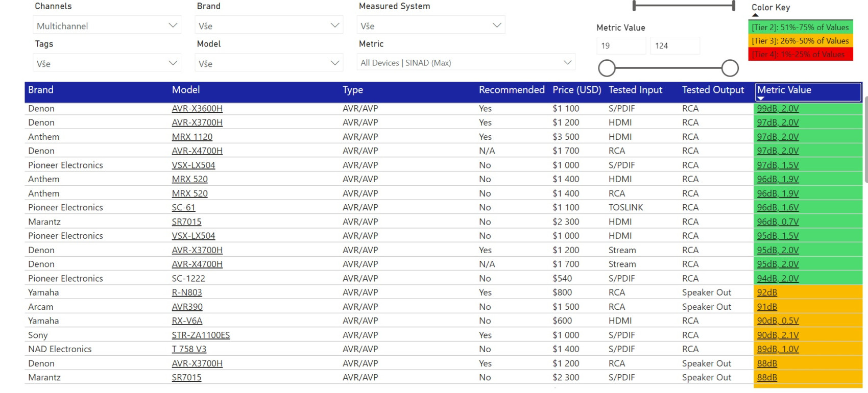Click the maximum metric value field showing 124
Viewport: 868px width, 393px height.
pyautogui.click(x=674, y=45)
